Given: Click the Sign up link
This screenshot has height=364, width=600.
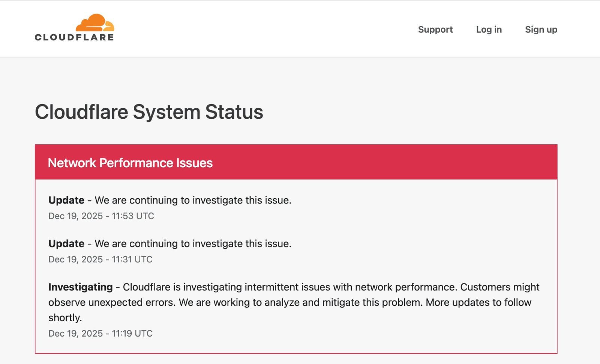Looking at the screenshot, I should tap(541, 29).
